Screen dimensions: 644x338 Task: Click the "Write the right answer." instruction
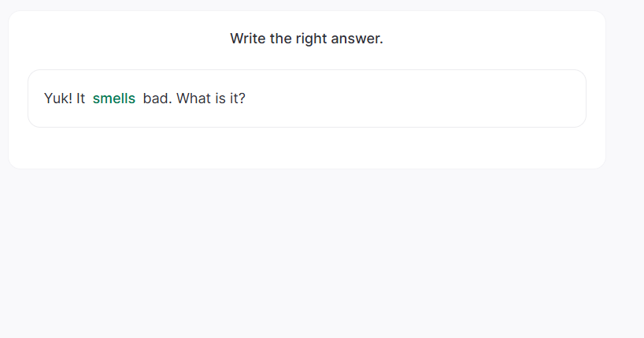point(306,39)
